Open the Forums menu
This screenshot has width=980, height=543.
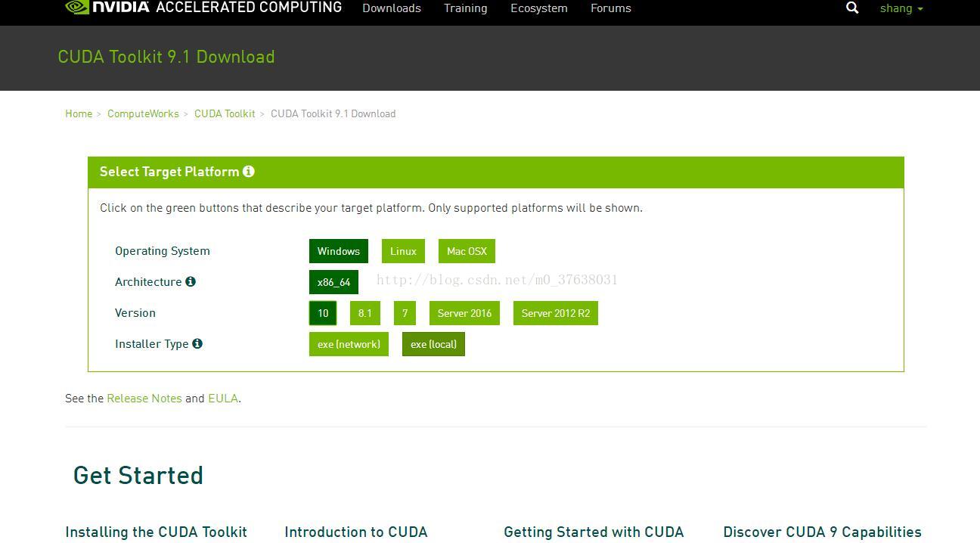pyautogui.click(x=611, y=8)
